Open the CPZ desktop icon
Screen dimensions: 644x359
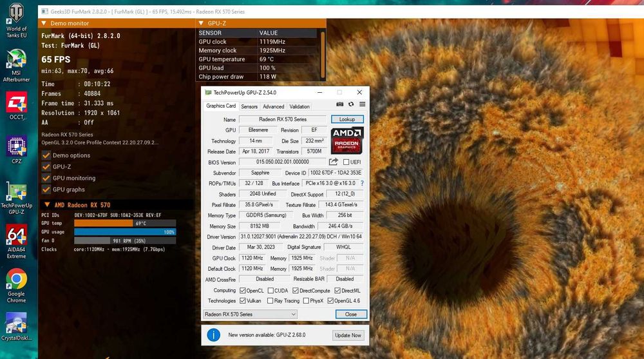[x=17, y=150]
